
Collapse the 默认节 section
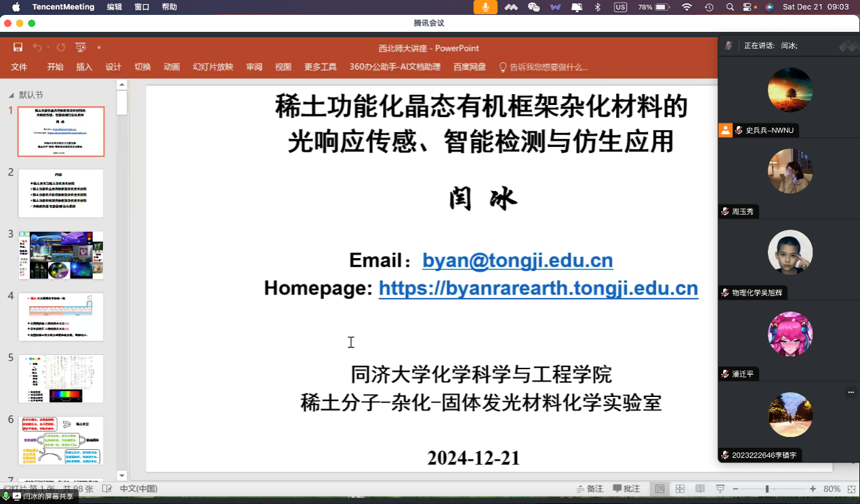click(x=11, y=96)
